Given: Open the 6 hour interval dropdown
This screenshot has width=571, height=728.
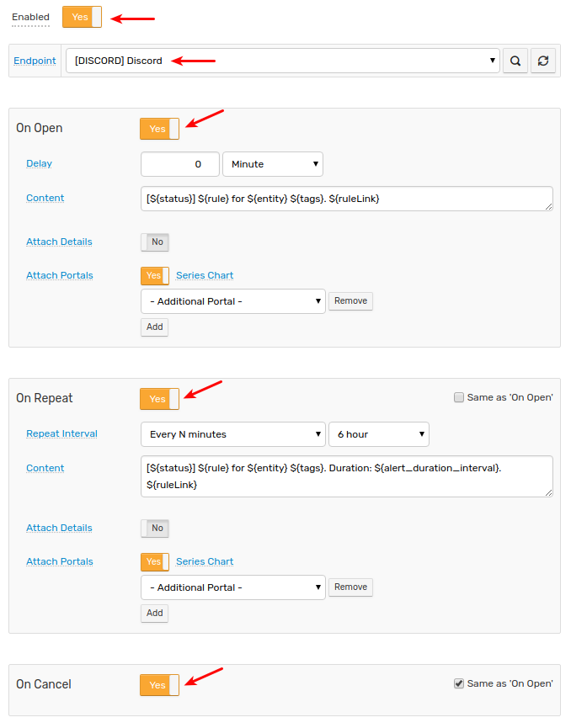Looking at the screenshot, I should (379, 434).
